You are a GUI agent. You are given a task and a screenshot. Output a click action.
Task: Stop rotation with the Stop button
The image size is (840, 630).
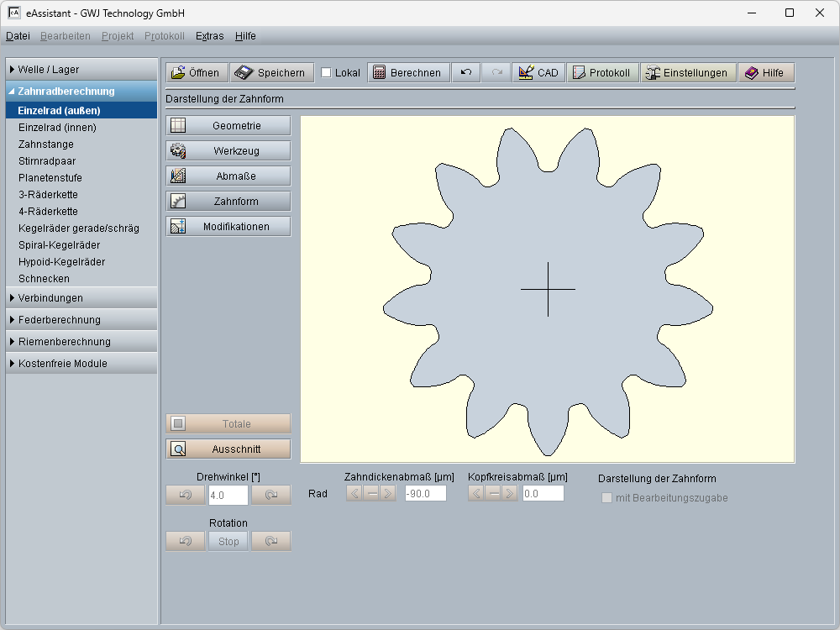[228, 542]
